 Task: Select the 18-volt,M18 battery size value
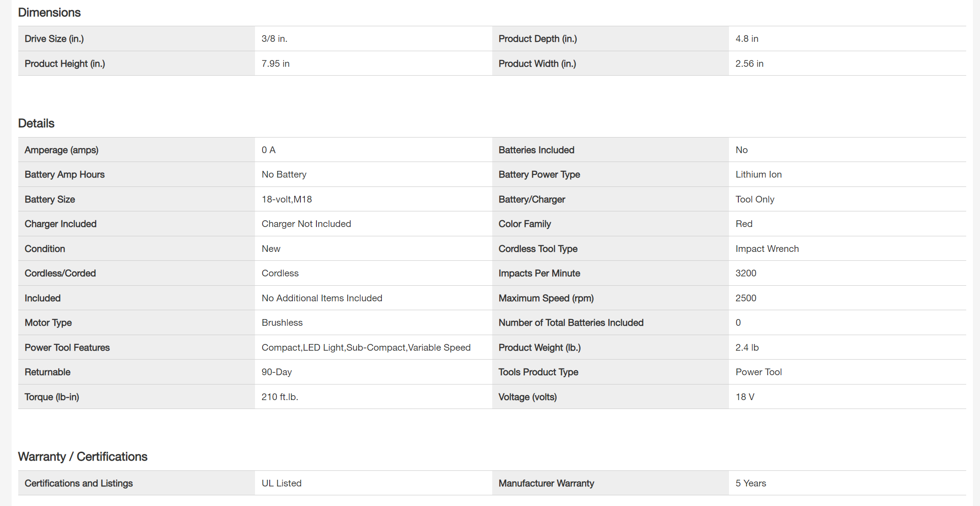coord(287,199)
